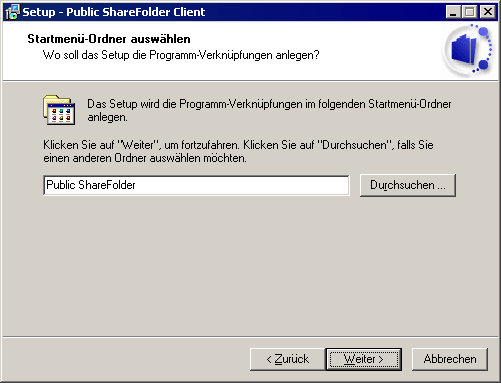
Task: Close the Setup dialog with the X
Action: [x=488, y=12]
